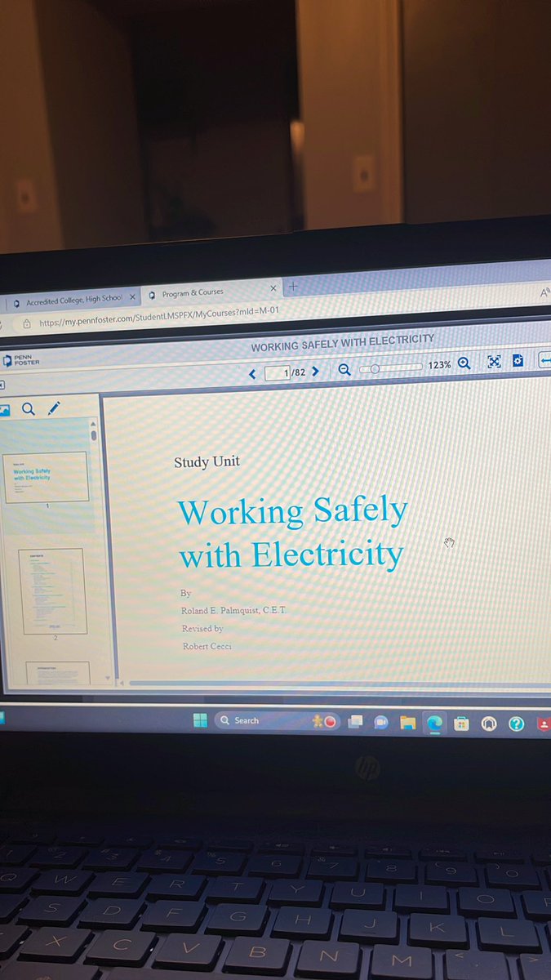
Task: Open page 2 contents thumbnail
Action: pyautogui.click(x=52, y=591)
